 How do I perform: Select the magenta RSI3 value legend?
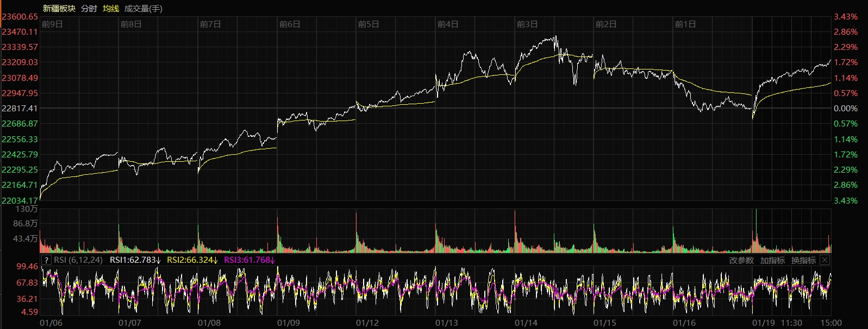click(x=249, y=260)
